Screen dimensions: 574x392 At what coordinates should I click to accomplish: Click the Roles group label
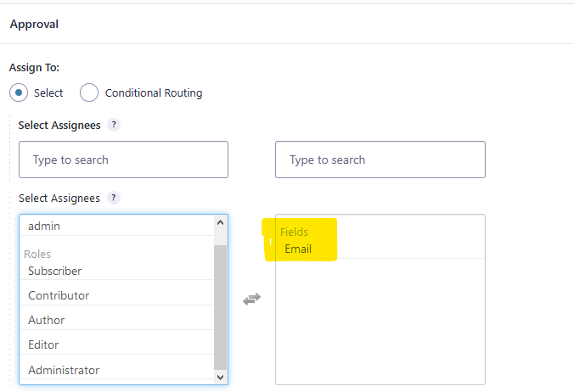click(37, 254)
